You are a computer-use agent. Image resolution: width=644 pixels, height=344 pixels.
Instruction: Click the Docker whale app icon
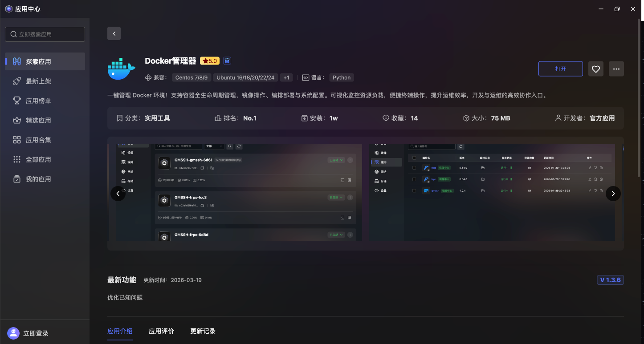121,69
